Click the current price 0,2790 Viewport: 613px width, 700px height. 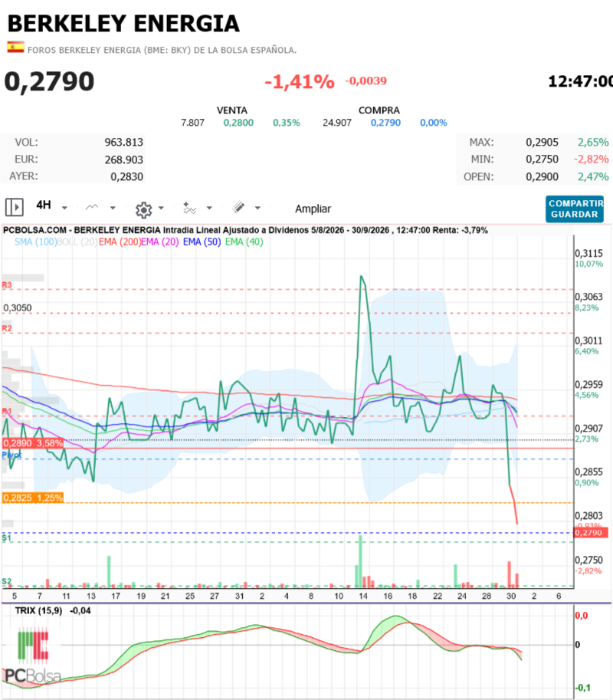point(49,82)
